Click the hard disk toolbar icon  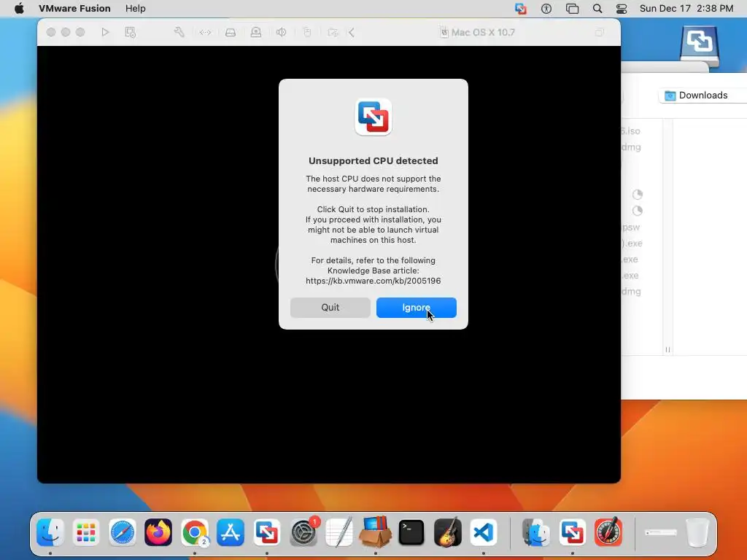[231, 32]
